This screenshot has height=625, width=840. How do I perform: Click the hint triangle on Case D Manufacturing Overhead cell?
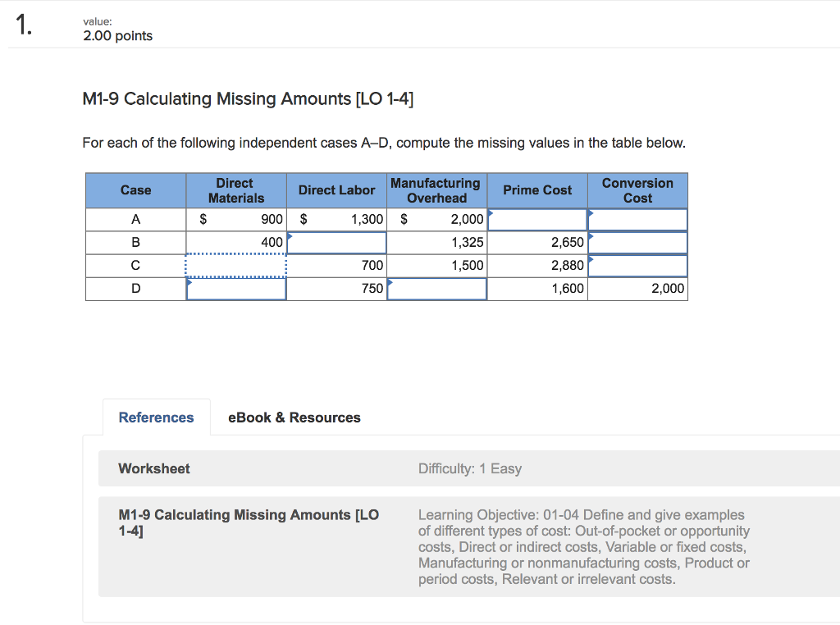click(390, 282)
